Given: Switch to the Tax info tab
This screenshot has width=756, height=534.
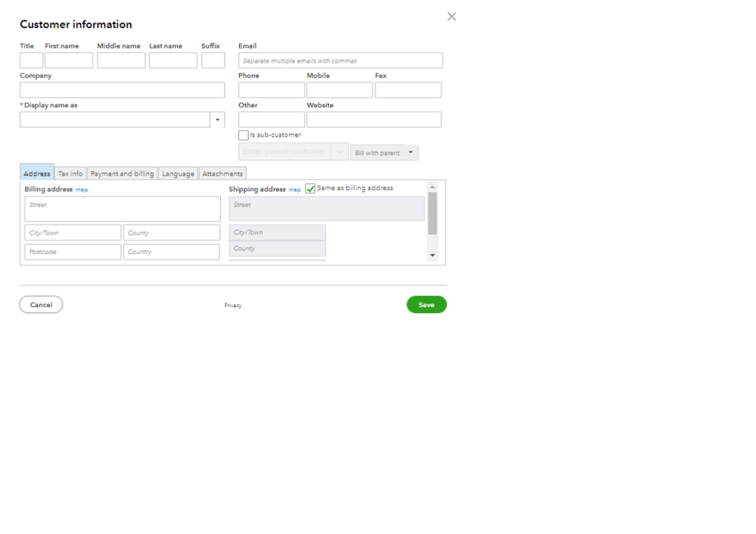Looking at the screenshot, I should 70,173.
